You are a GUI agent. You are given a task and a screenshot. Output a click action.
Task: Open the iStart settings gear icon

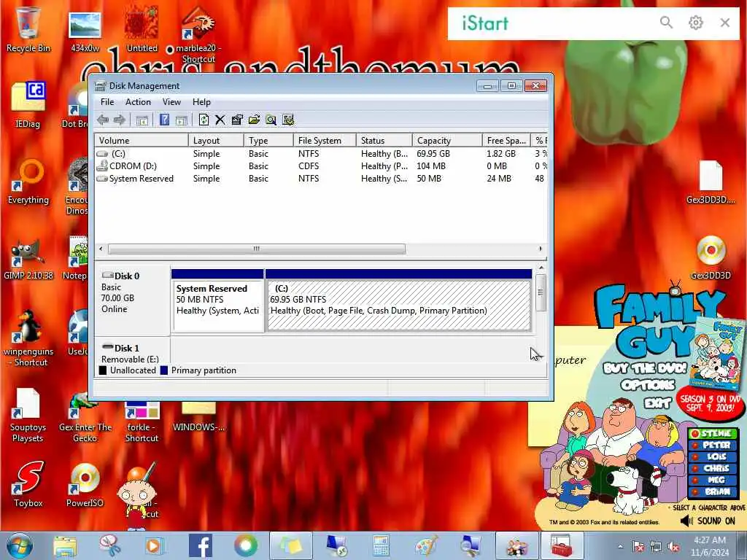tap(695, 23)
